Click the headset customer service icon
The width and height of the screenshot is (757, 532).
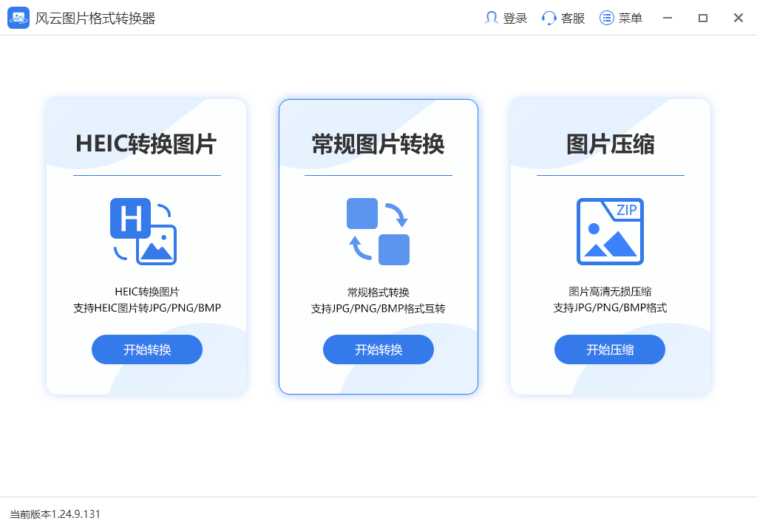click(x=548, y=18)
